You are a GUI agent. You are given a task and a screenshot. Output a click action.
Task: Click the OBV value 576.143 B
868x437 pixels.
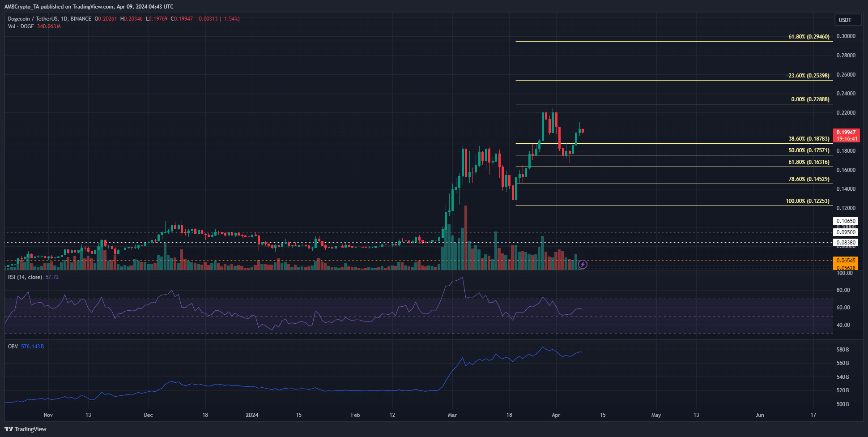[x=32, y=347]
